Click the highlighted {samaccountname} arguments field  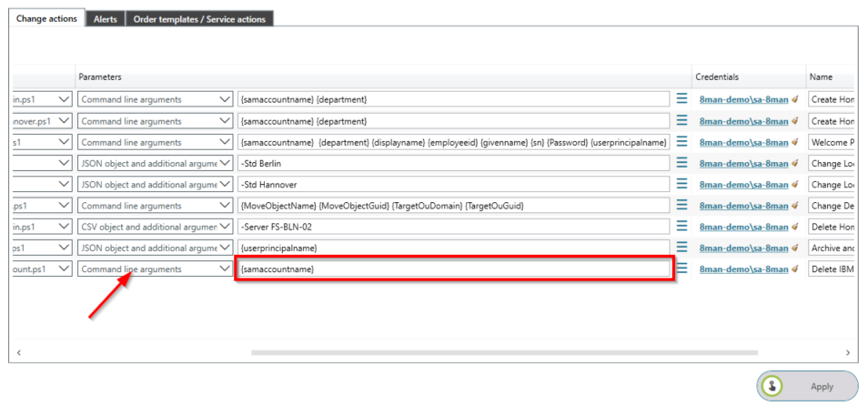click(453, 269)
